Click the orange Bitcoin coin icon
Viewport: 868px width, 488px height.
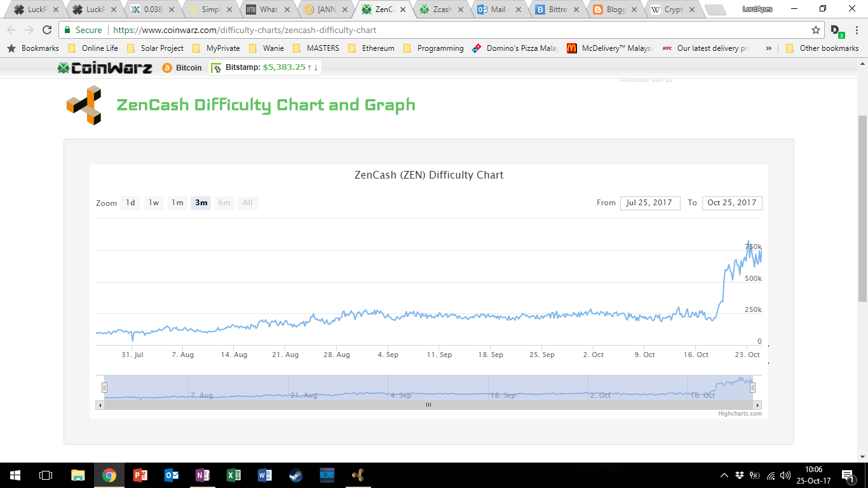point(167,68)
